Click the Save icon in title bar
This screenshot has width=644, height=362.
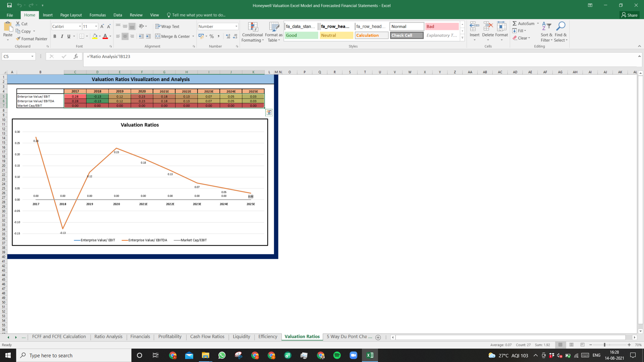pos(9,5)
